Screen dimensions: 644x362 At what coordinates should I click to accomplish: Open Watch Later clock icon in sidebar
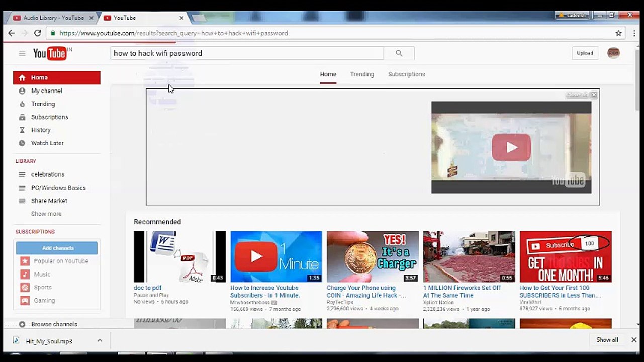click(22, 143)
